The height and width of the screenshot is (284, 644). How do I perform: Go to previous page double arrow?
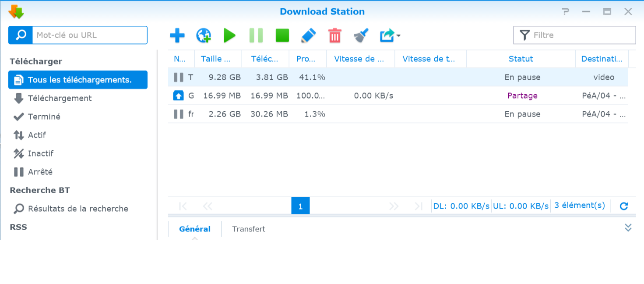[x=208, y=206]
